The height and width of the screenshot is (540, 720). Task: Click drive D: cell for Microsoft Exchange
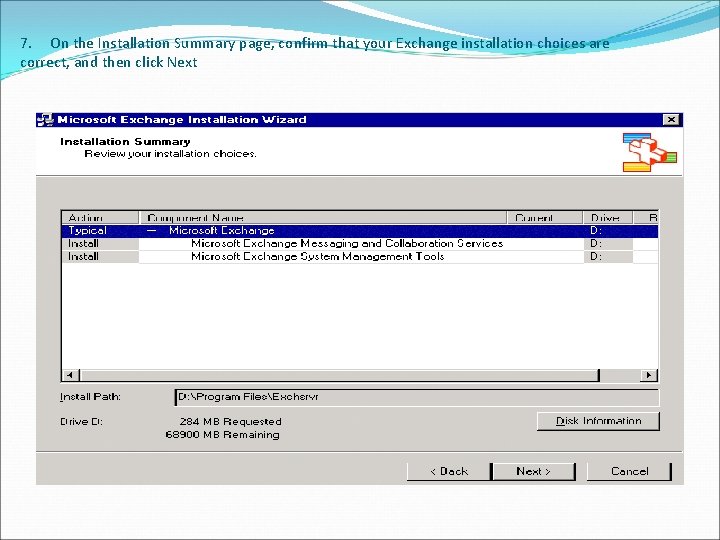point(608,231)
